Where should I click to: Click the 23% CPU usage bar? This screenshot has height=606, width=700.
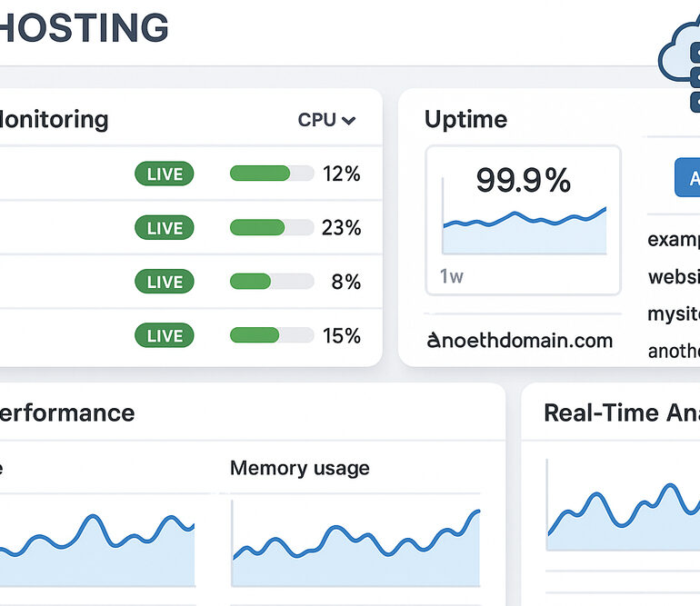coord(272,228)
